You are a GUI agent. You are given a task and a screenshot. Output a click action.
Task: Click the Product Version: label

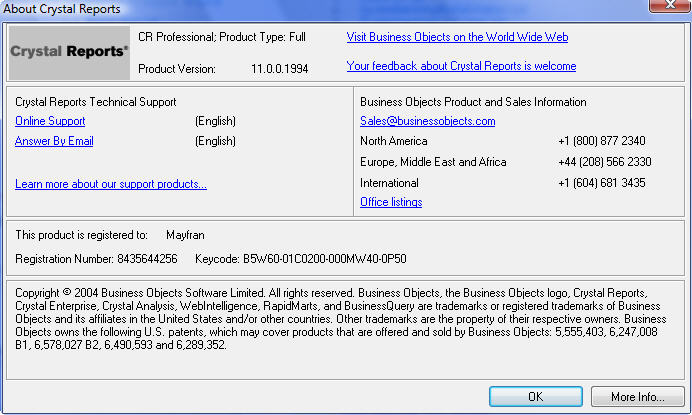pyautogui.click(x=177, y=69)
